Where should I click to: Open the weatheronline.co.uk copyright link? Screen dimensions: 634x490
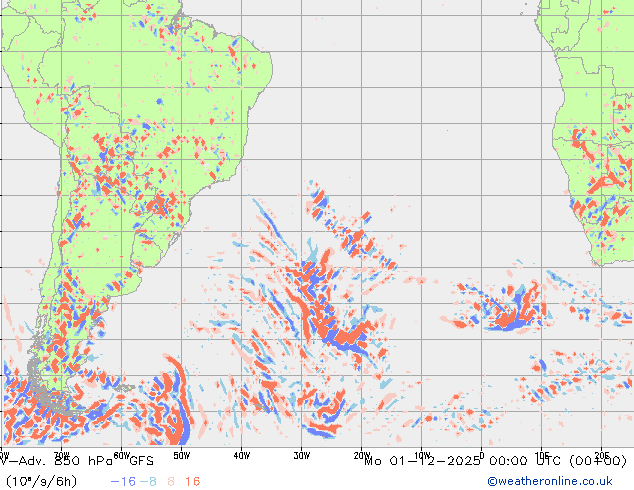tap(550, 481)
